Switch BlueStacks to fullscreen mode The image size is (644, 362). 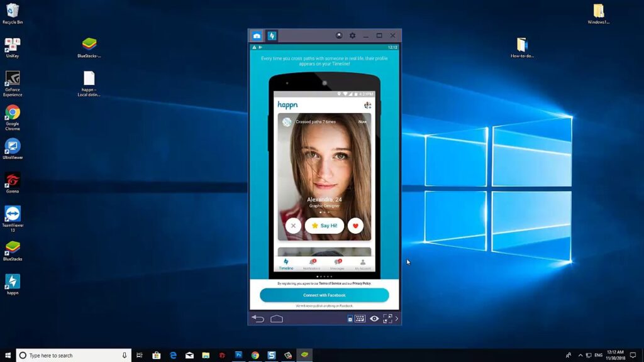(x=387, y=319)
